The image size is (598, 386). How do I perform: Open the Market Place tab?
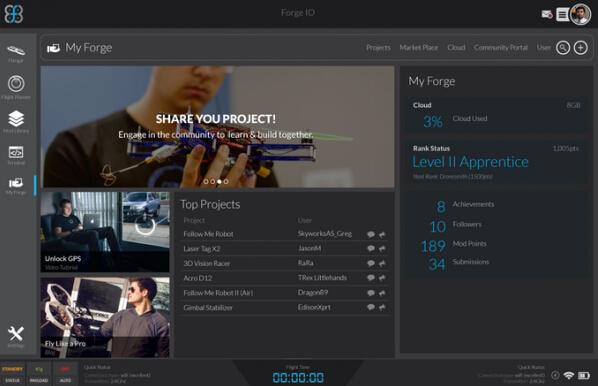click(x=419, y=48)
